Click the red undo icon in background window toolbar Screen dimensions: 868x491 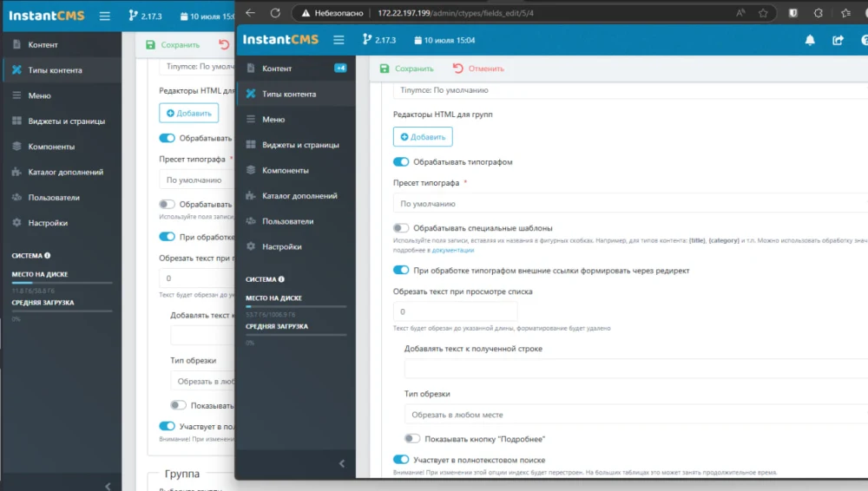coord(224,45)
